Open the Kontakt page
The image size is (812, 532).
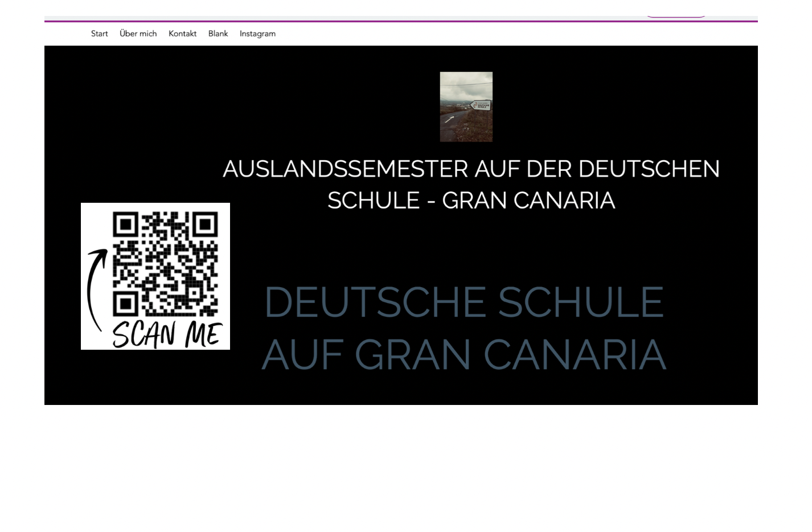[182, 34]
